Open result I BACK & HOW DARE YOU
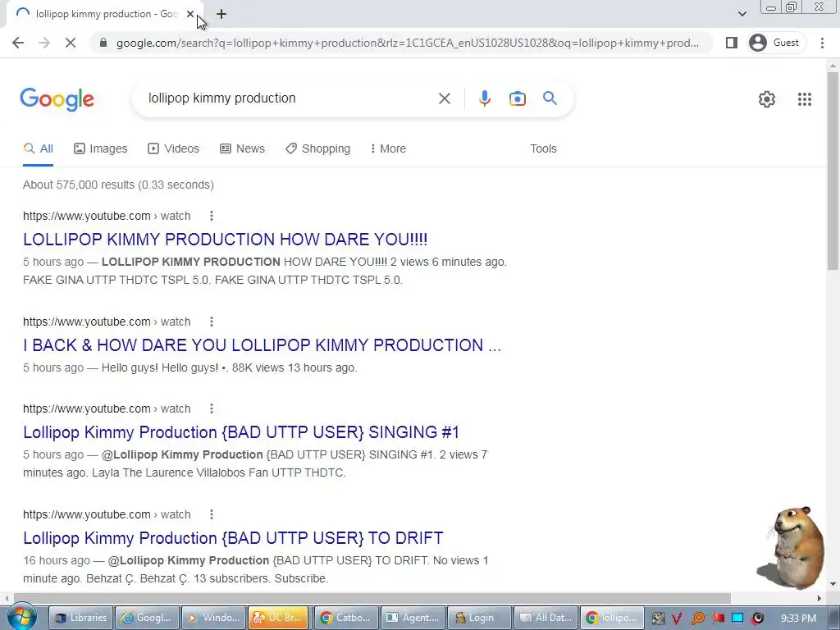 point(262,345)
